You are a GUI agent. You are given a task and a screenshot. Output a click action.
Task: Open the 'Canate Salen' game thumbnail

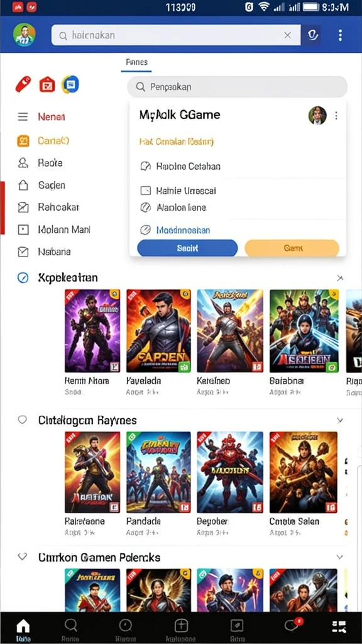pos(304,472)
